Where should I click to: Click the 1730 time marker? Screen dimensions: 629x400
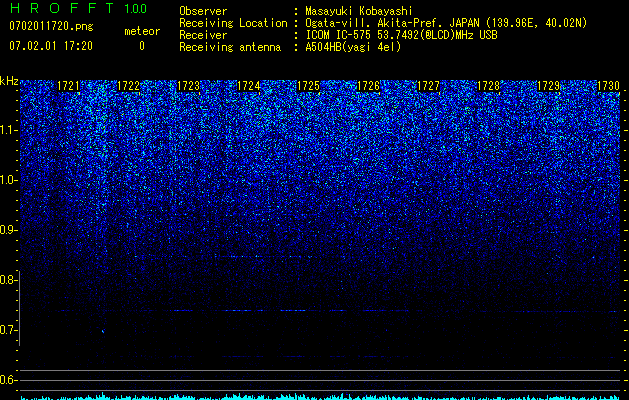pos(608,86)
